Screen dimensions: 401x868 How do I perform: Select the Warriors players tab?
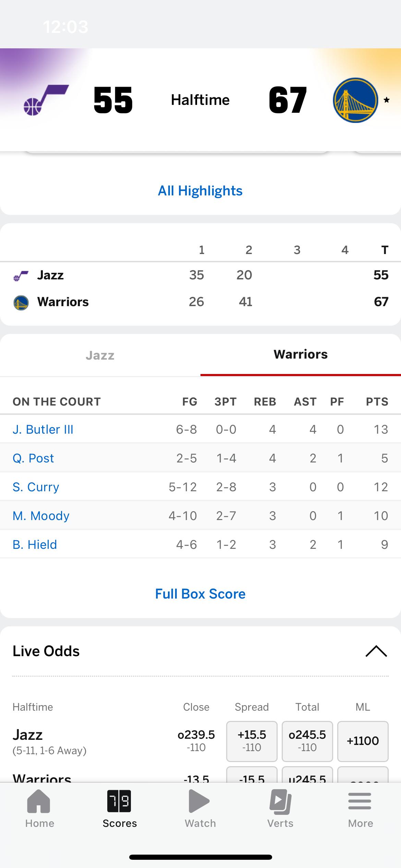[301, 355]
